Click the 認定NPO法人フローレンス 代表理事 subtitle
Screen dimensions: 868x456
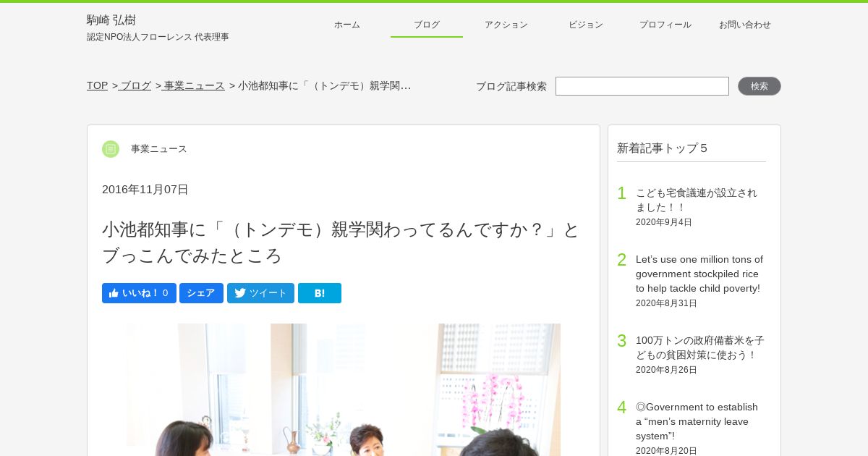click(158, 37)
